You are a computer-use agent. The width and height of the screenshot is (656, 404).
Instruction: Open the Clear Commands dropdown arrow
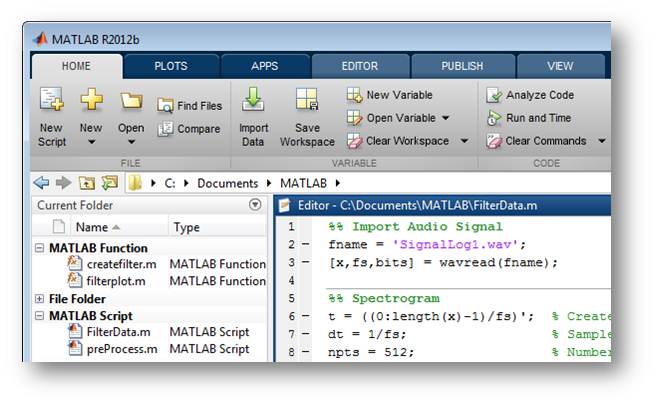(x=602, y=141)
